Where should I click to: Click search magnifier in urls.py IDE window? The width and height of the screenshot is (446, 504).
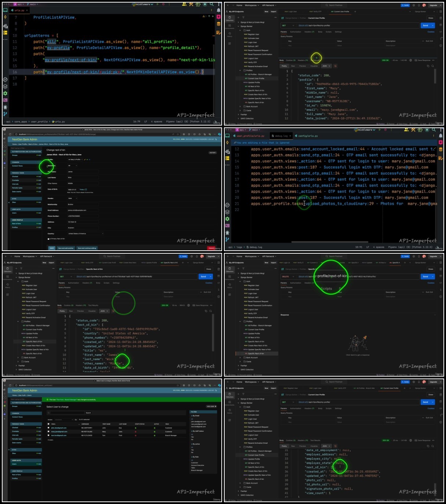211,4
